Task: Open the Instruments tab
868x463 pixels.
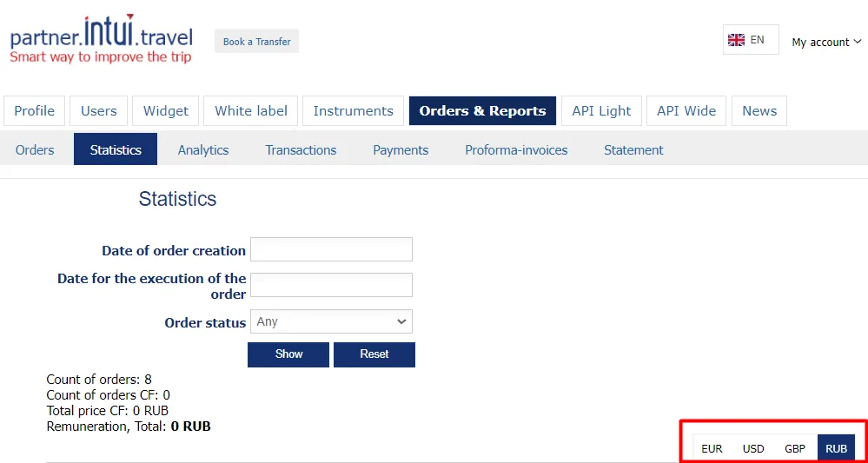Action: click(353, 111)
